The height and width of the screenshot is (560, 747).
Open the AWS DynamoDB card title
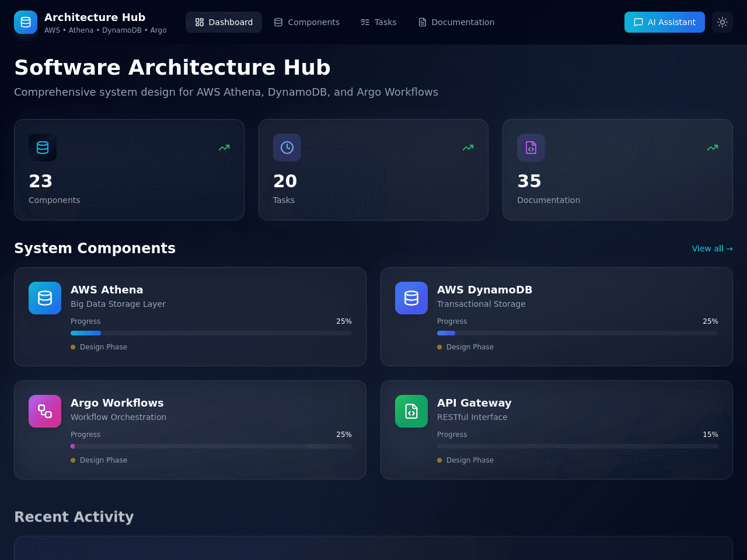[x=484, y=290]
